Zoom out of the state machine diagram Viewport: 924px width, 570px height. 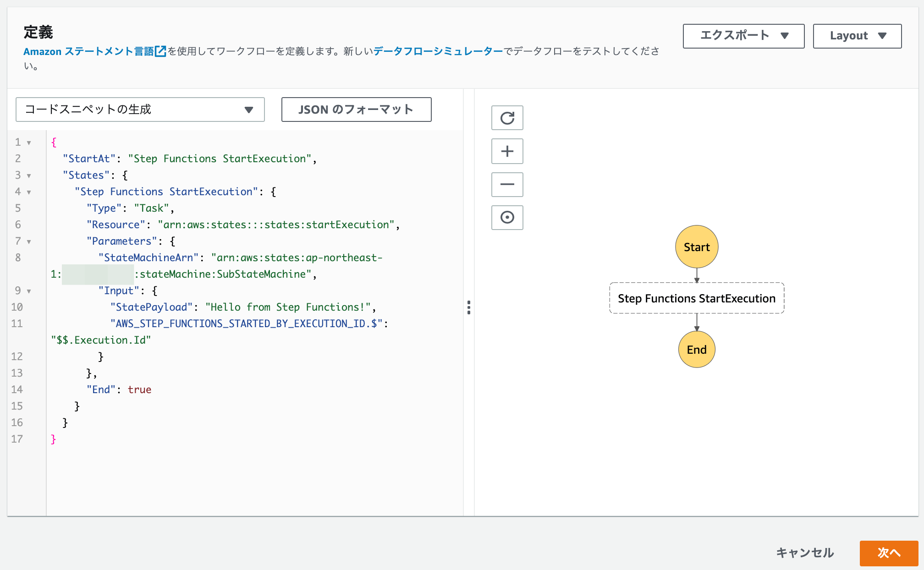(507, 184)
